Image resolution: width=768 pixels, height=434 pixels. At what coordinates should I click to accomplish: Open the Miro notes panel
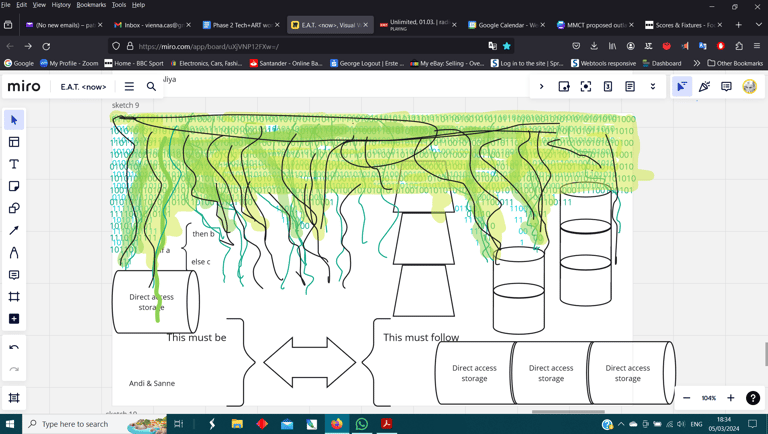[630, 87]
